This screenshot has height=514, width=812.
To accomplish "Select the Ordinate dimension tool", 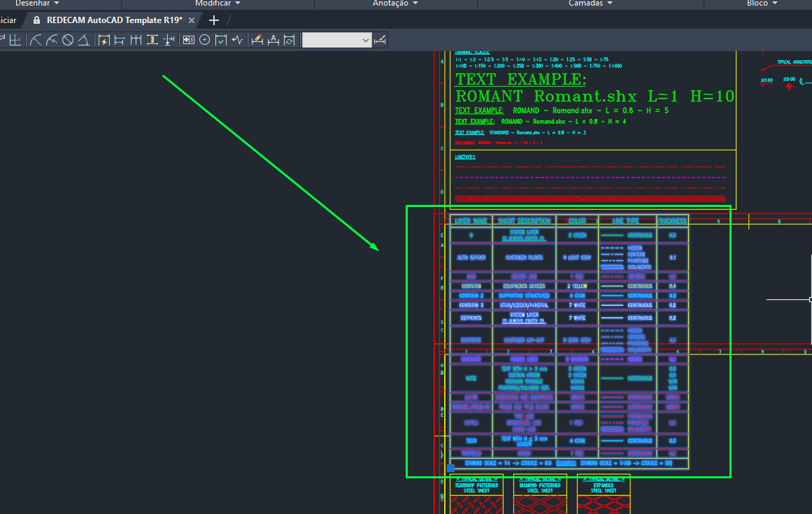I will pos(15,40).
